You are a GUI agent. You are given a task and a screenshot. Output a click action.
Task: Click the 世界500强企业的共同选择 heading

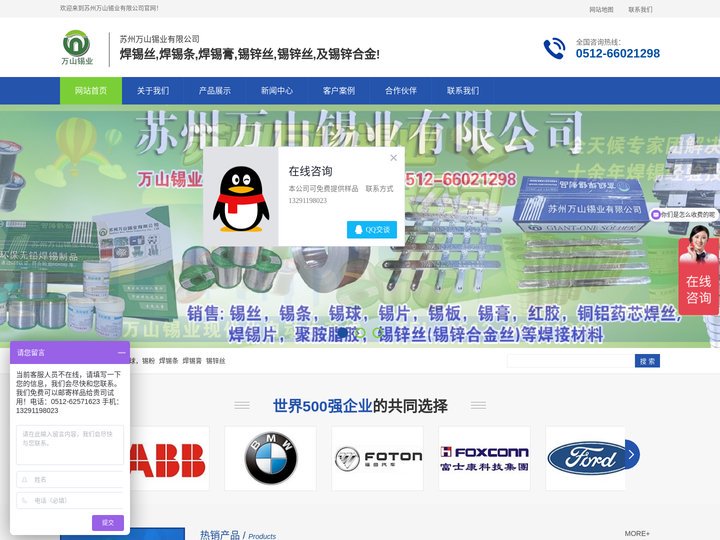pyautogui.click(x=360, y=406)
